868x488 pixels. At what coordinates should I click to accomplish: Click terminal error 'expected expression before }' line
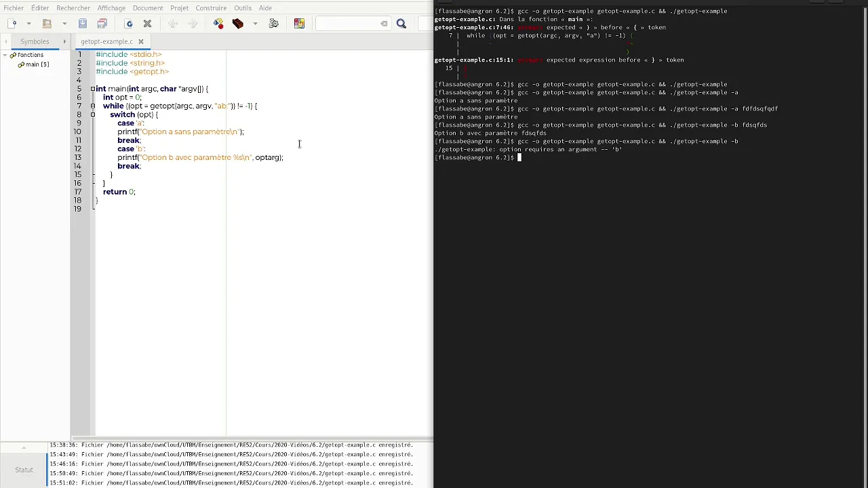coord(559,60)
